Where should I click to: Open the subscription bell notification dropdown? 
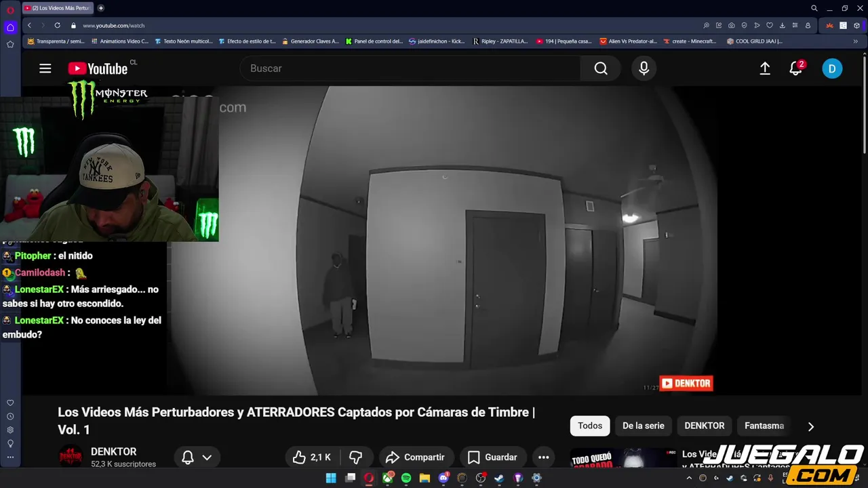pyautogui.click(x=197, y=457)
